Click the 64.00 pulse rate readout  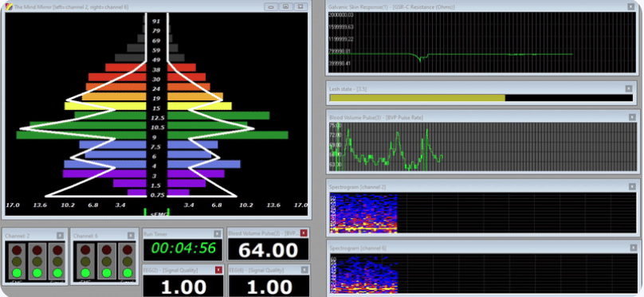[x=268, y=250]
